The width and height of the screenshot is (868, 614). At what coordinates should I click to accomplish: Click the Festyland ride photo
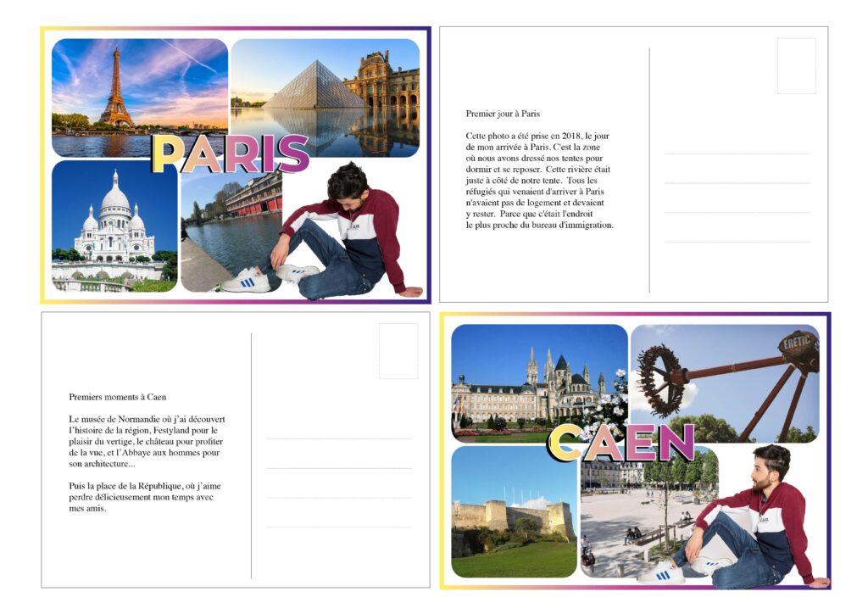coord(726,383)
